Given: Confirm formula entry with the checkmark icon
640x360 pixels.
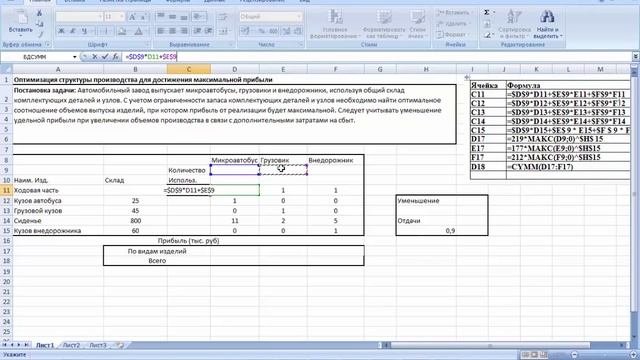Looking at the screenshot, I should coord(105,57).
